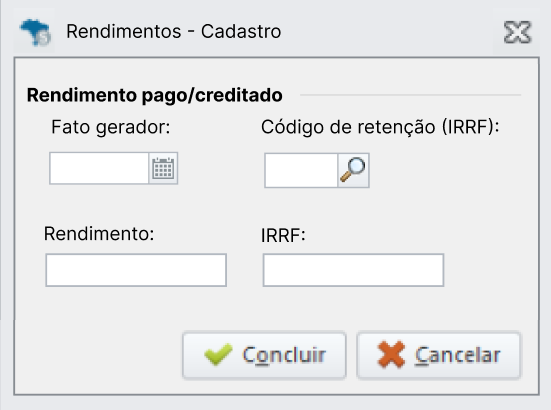The height and width of the screenshot is (410, 551).
Task: Click the green checkmark icon on Concluir
Action: pyautogui.click(x=218, y=354)
